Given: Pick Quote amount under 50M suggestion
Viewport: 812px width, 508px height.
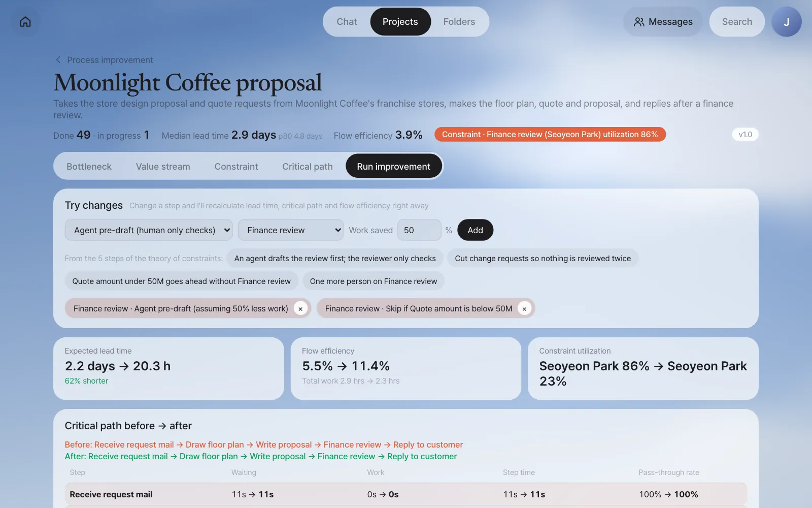Looking at the screenshot, I should tap(182, 281).
